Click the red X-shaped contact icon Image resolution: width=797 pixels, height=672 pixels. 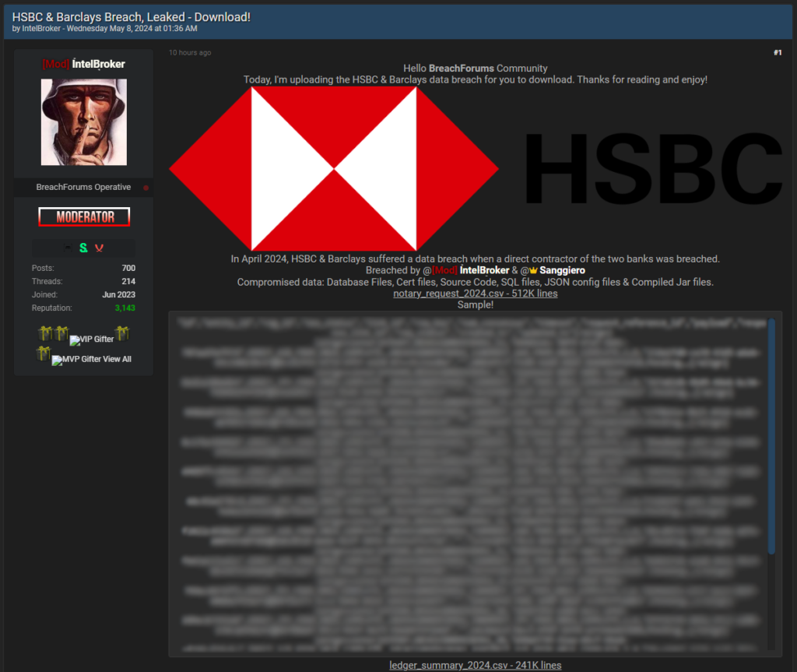click(99, 248)
